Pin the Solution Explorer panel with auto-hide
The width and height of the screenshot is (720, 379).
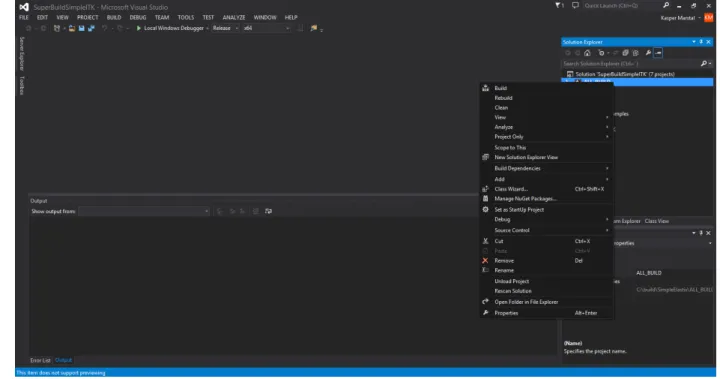(701, 42)
